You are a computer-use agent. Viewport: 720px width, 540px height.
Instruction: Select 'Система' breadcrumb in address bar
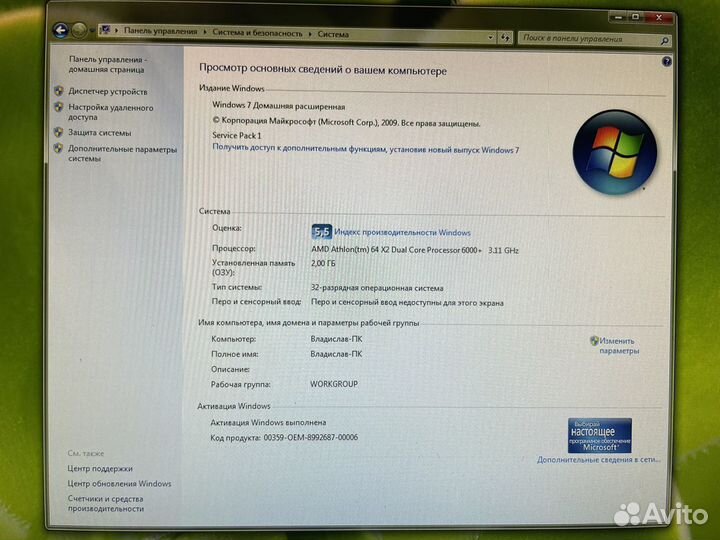coord(333,34)
